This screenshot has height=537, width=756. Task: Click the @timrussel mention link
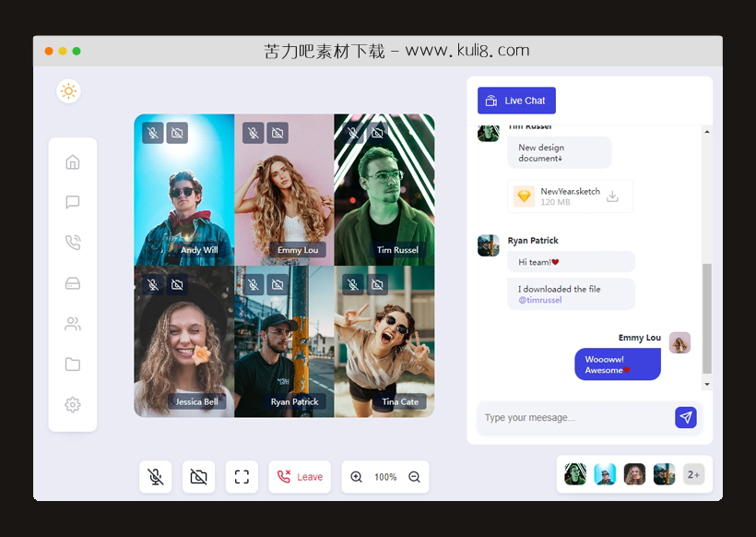click(540, 300)
